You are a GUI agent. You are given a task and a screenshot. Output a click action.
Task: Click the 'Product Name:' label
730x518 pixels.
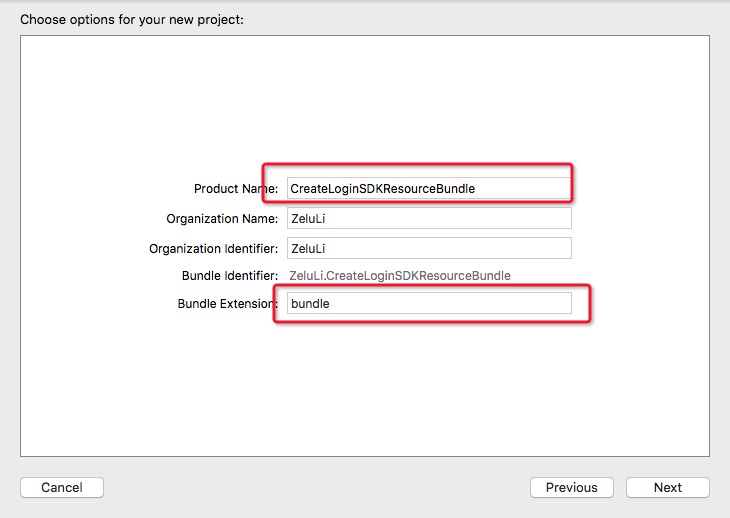pos(236,189)
